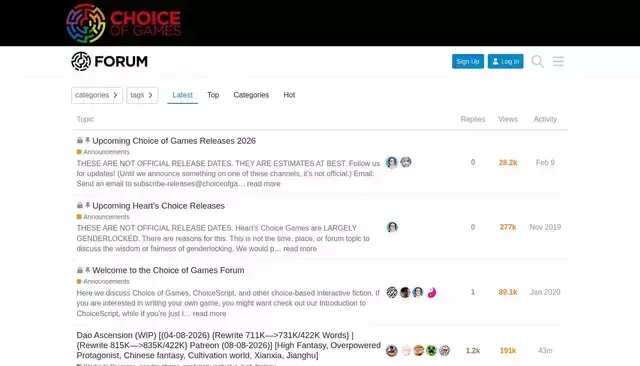The image size is (640, 366).
Task: Click the Sign Up button
Action: click(x=468, y=61)
